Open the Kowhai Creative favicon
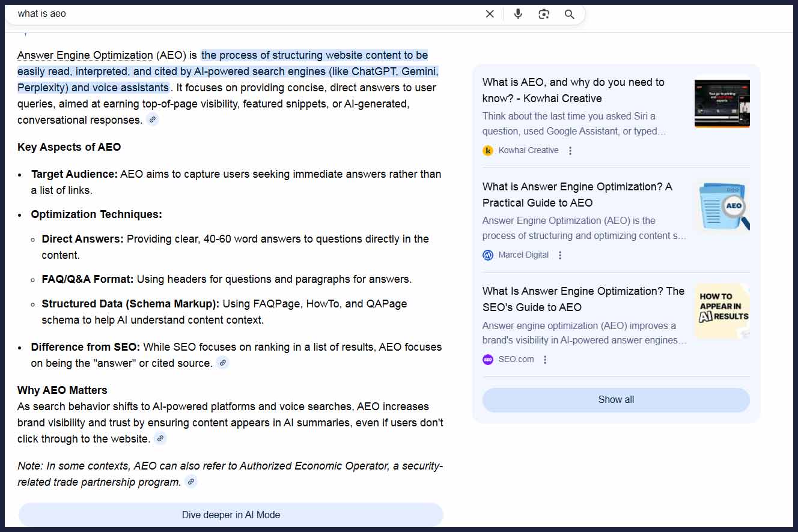This screenshot has width=798, height=532. 488,150
